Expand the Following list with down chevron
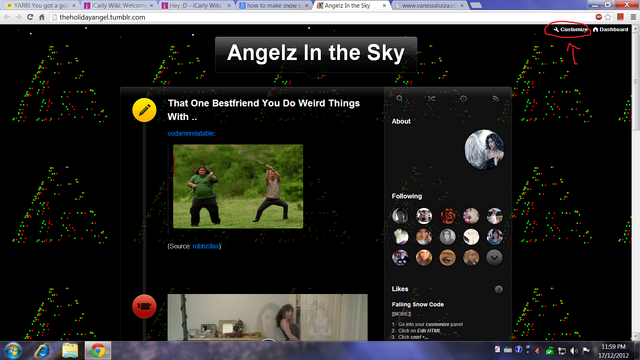 494,258
